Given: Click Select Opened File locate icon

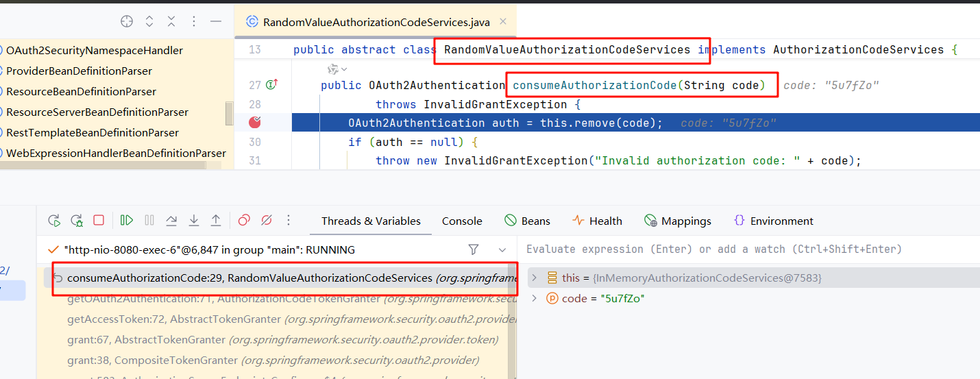Looking at the screenshot, I should click(x=127, y=21).
